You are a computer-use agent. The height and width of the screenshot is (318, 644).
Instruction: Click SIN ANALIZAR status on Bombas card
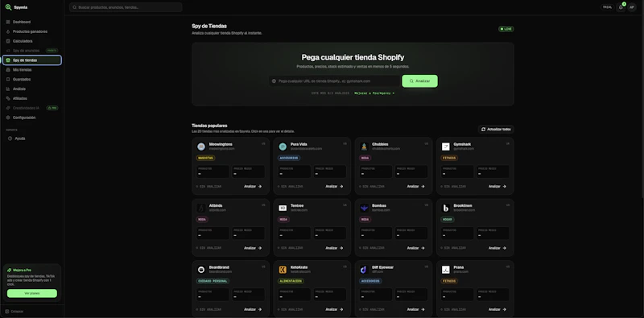coord(373,248)
